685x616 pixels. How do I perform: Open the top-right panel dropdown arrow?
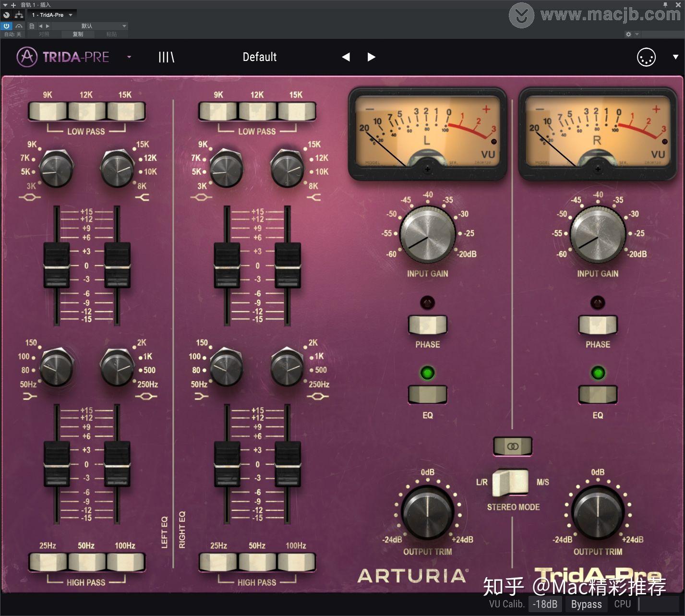click(x=675, y=57)
